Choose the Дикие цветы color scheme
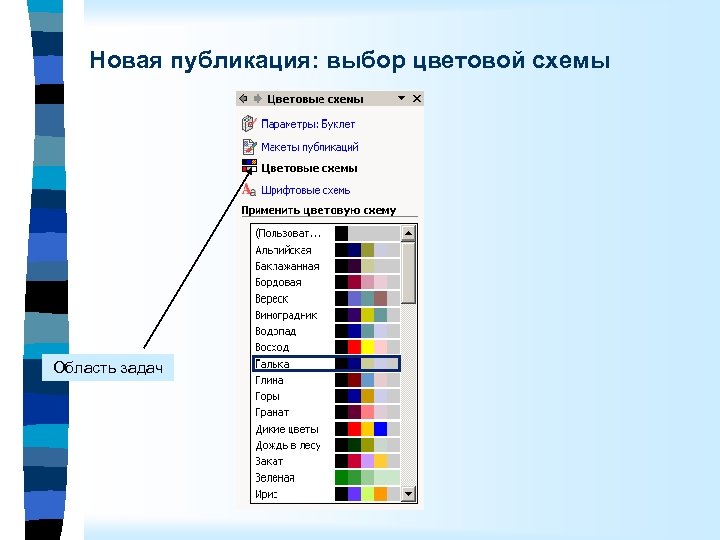Screen dimensions: 720x540 pyautogui.click(x=326, y=429)
